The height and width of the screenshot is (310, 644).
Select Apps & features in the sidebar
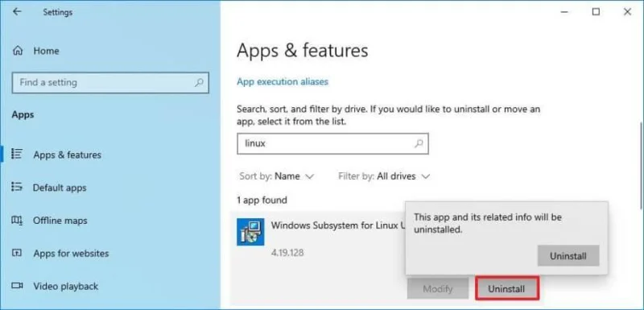(68, 155)
